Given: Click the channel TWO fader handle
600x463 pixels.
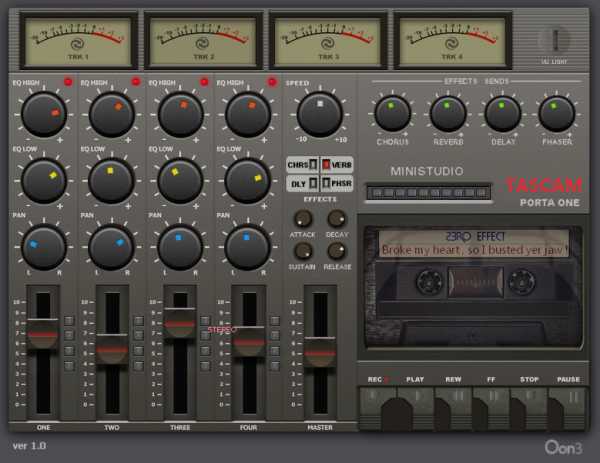Looking at the screenshot, I should 112,349.
